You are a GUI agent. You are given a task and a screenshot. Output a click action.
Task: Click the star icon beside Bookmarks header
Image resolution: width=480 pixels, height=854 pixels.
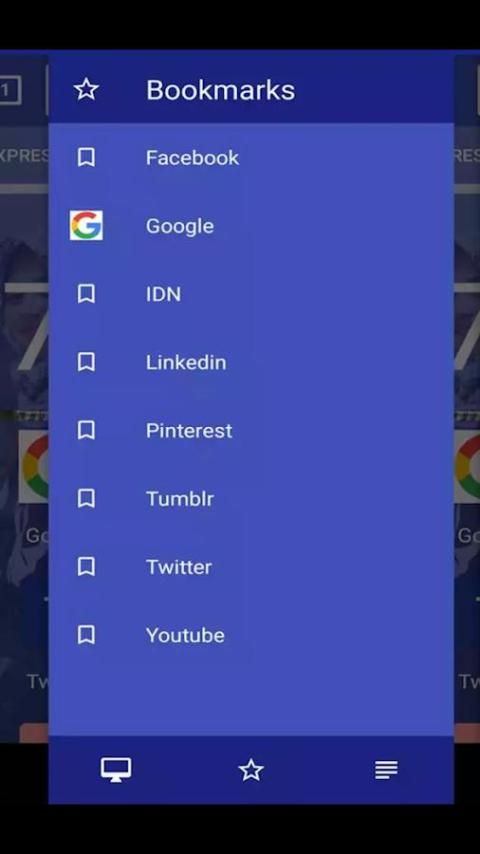tap(86, 89)
